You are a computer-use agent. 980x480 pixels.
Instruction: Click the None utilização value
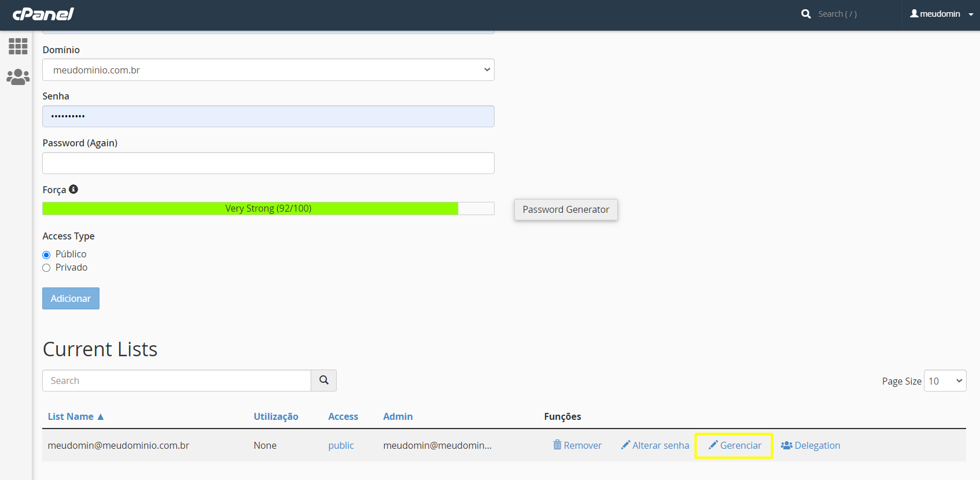tap(265, 445)
